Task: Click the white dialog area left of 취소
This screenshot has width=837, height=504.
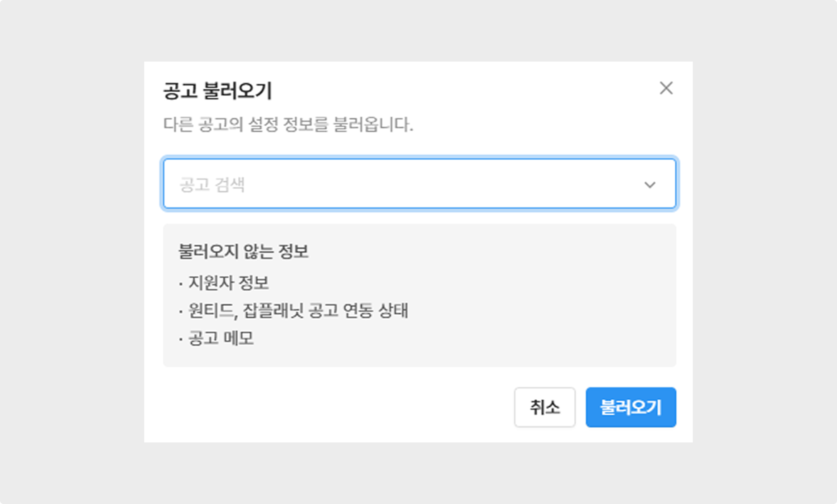Action: [x=326, y=407]
